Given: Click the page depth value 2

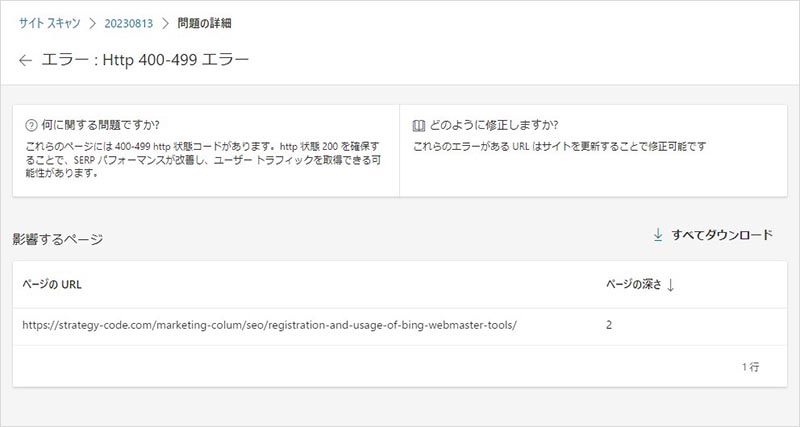Looking at the screenshot, I should pos(610,325).
